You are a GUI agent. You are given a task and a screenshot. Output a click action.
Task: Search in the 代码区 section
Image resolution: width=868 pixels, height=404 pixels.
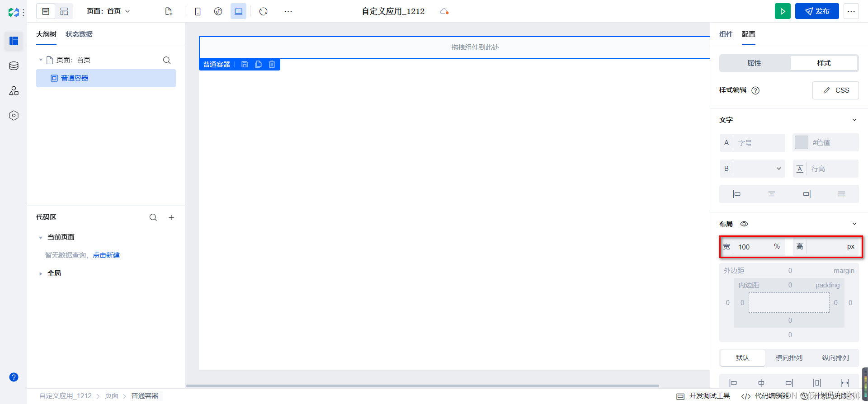153,217
